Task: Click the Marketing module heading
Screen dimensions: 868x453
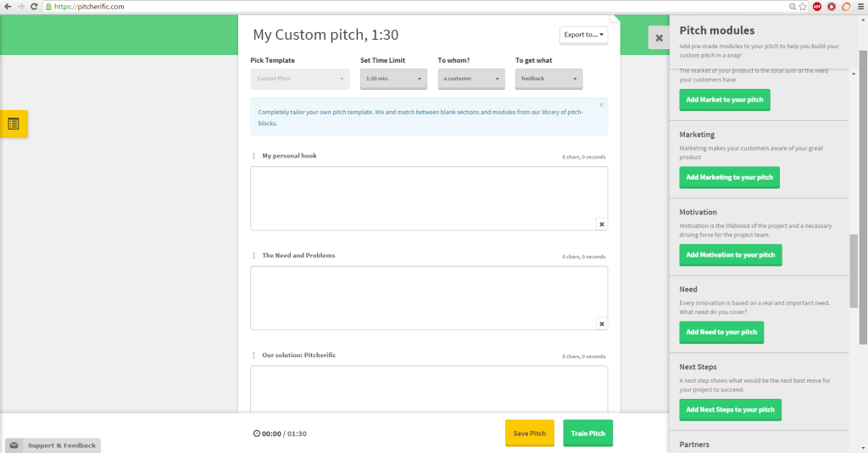Action: [x=697, y=135]
